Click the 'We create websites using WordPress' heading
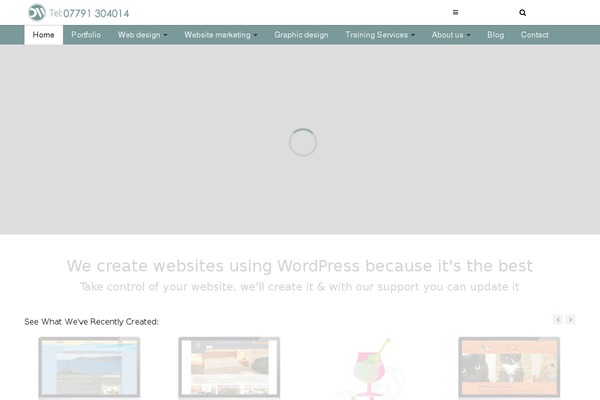The image size is (600, 400). (x=300, y=266)
